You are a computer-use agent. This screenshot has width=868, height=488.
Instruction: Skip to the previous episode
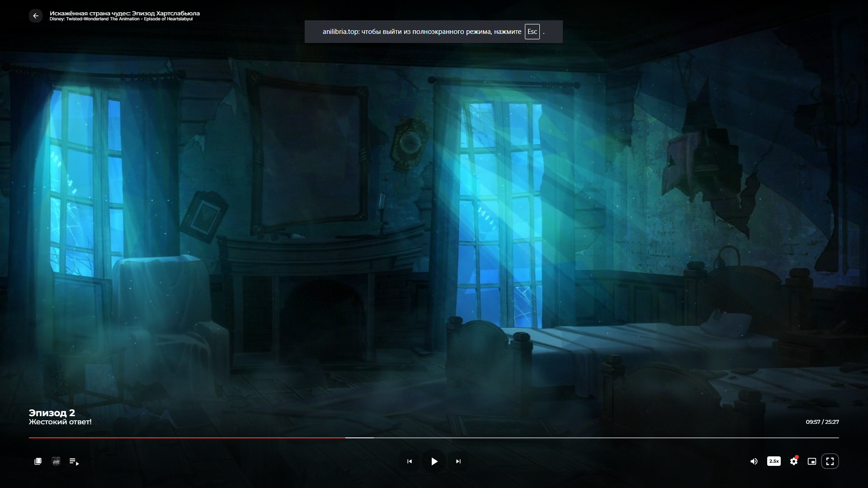(x=410, y=461)
